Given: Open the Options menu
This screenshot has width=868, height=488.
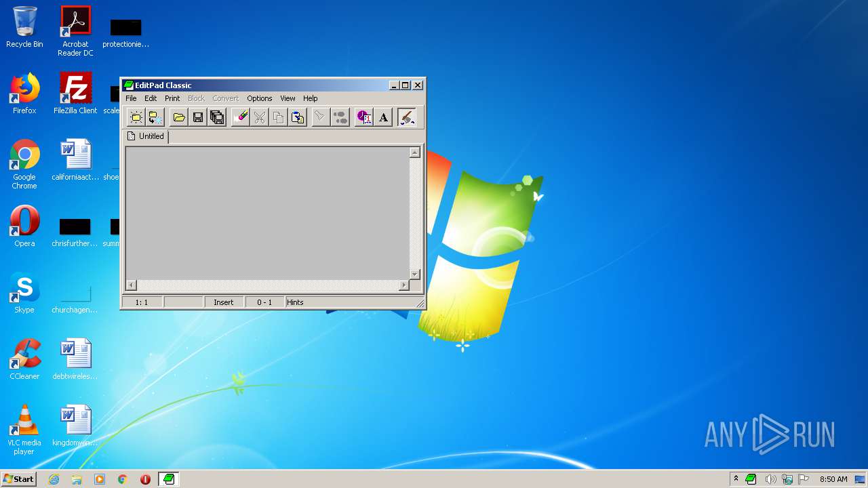Looking at the screenshot, I should [x=259, y=98].
